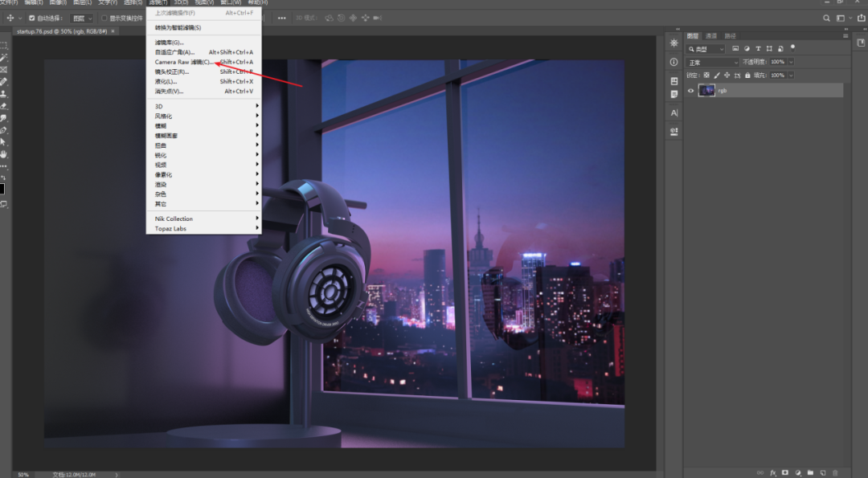Select the Hand tool in toolbar
This screenshot has width=868, height=478.
click(x=4, y=154)
